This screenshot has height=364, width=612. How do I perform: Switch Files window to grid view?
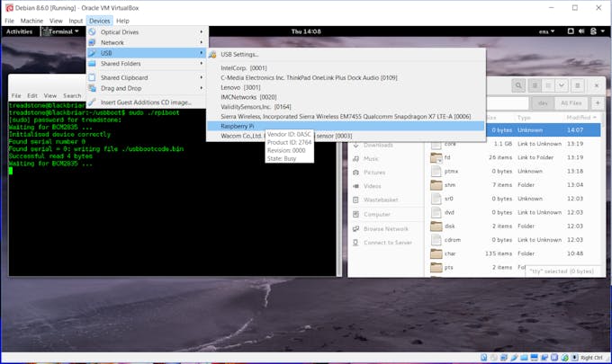[548, 85]
